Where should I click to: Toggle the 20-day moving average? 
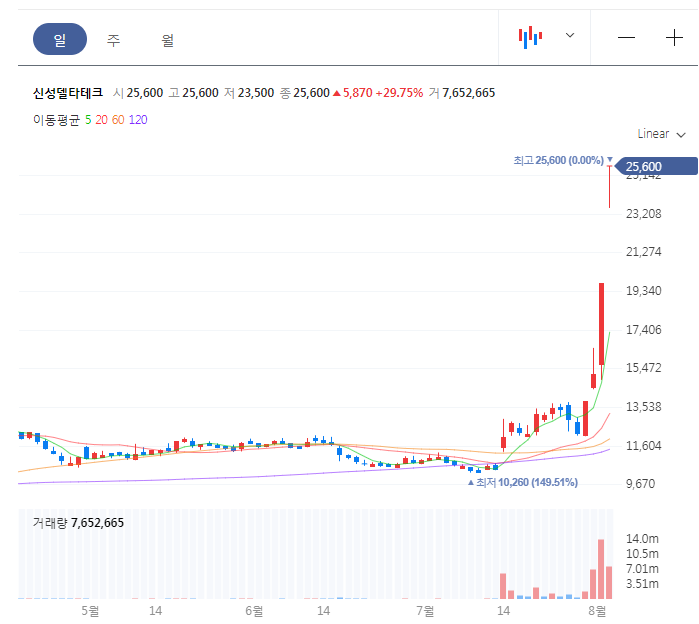pos(101,120)
